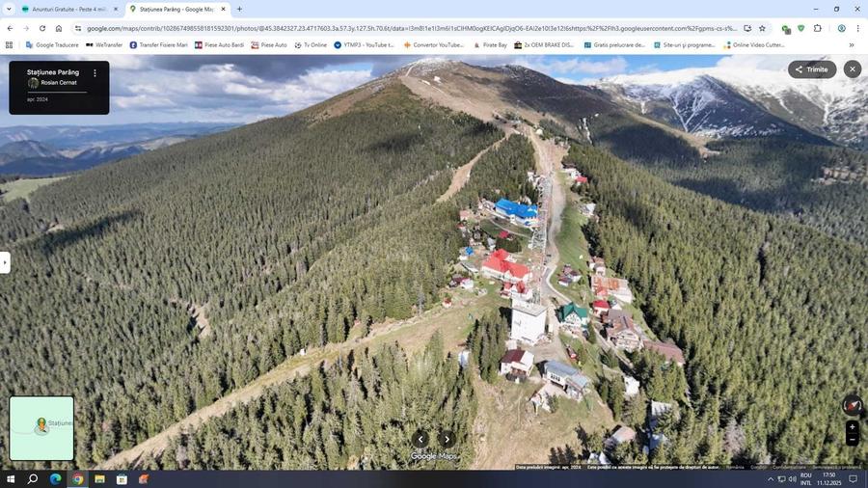Open a new browser tab
868x488 pixels.
pos(239,10)
